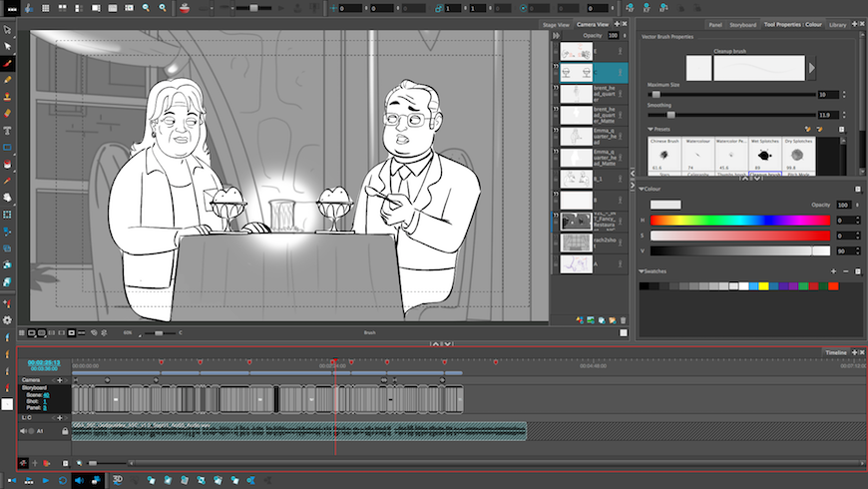Image resolution: width=868 pixels, height=489 pixels.
Task: Select the Brush tool in left toolbar
Action: point(7,63)
